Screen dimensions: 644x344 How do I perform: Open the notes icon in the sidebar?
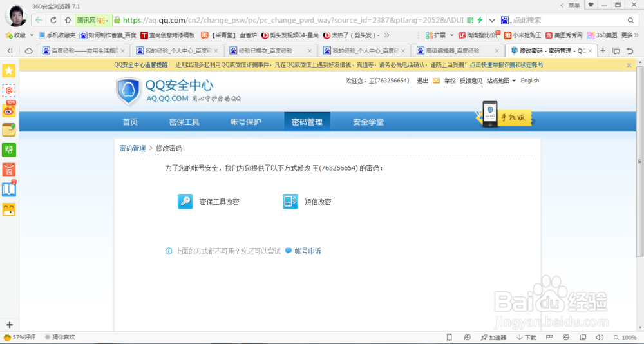coord(9,129)
